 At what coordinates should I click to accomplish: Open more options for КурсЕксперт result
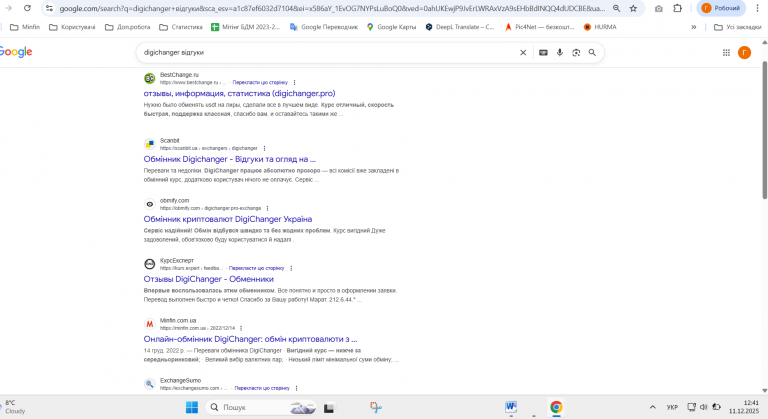point(291,268)
